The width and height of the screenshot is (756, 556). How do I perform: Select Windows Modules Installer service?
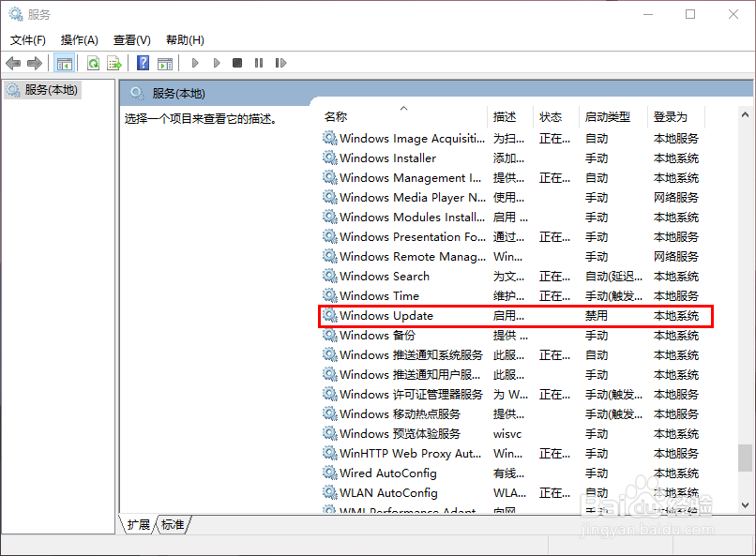point(512,218)
